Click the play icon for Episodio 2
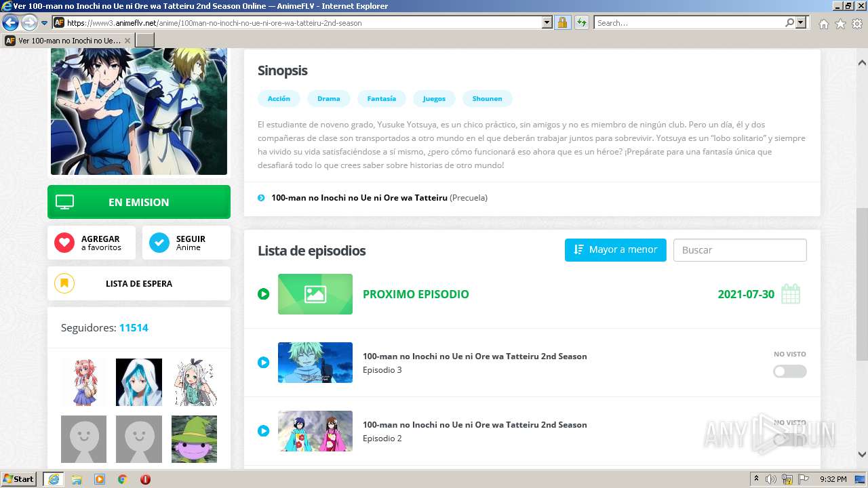Image resolution: width=868 pixels, height=488 pixels. 264,431
